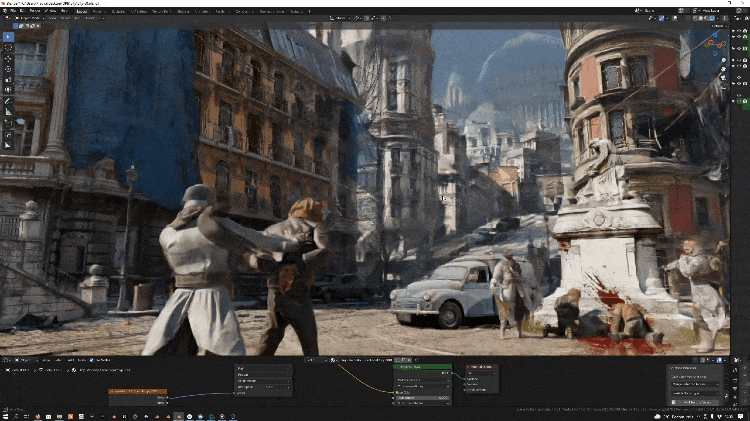Open the Repeat extension dropdown on image node
Image resolution: width=750 pixels, height=421 pixels.
[263, 375]
